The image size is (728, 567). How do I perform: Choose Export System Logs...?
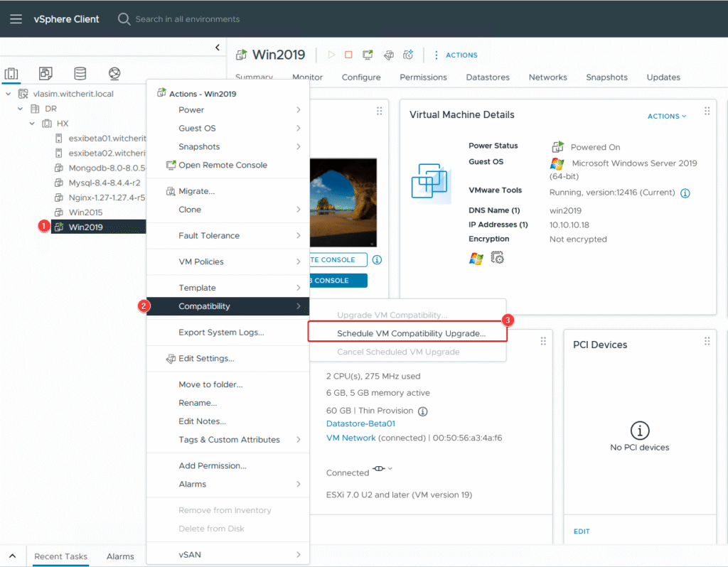click(x=228, y=333)
